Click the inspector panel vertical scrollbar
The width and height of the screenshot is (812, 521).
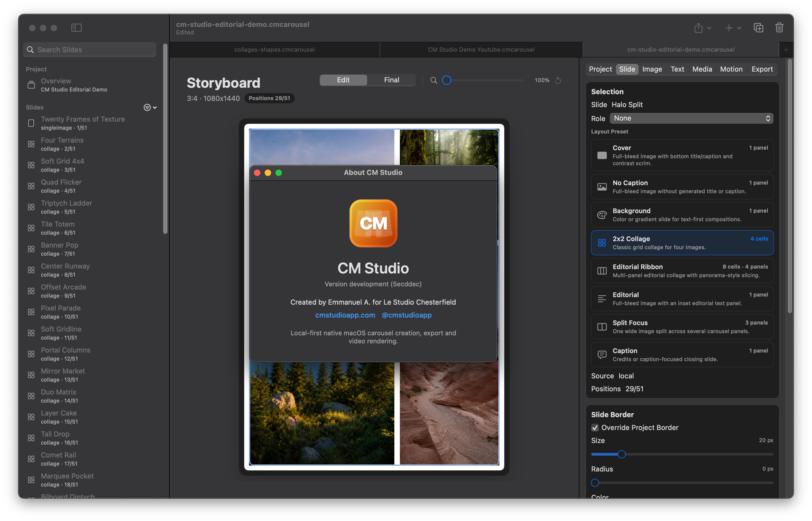790,186
